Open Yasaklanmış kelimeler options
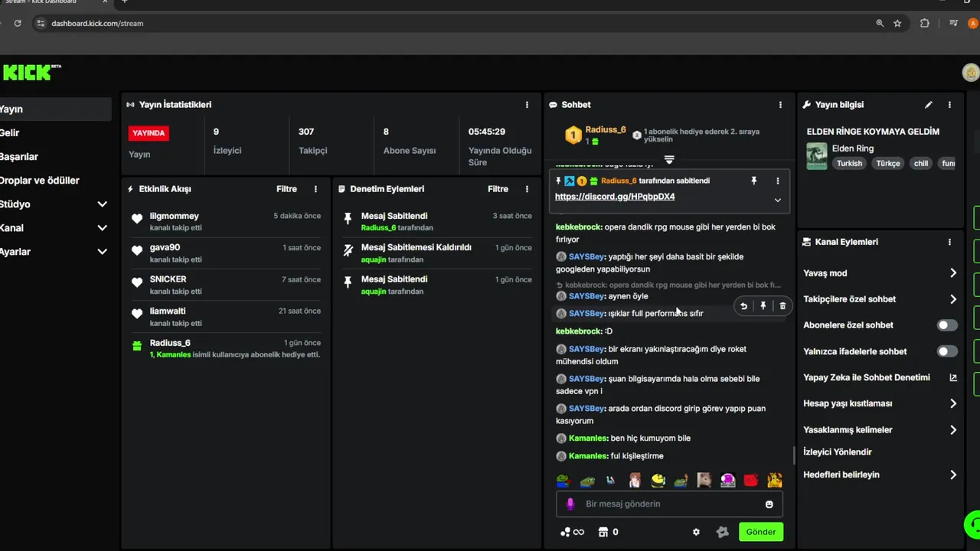980x551 pixels. 880,430
